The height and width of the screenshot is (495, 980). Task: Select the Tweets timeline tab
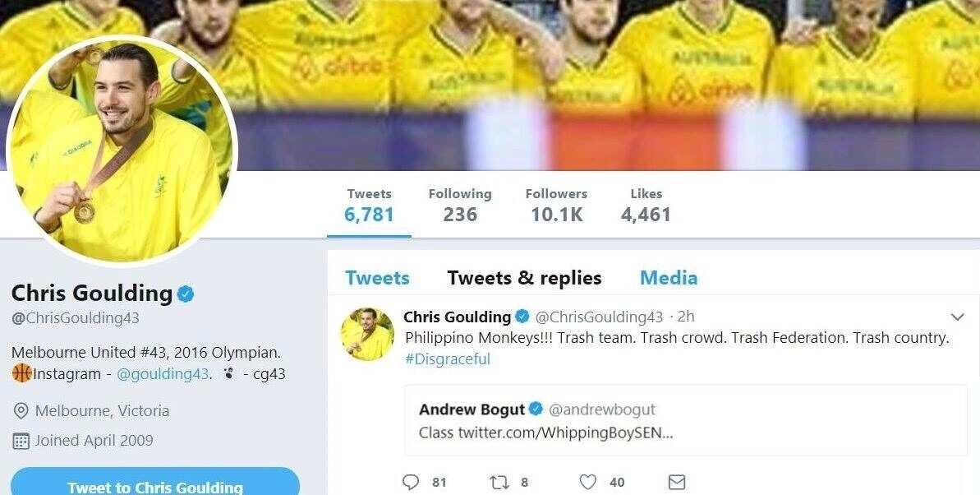pyautogui.click(x=378, y=278)
